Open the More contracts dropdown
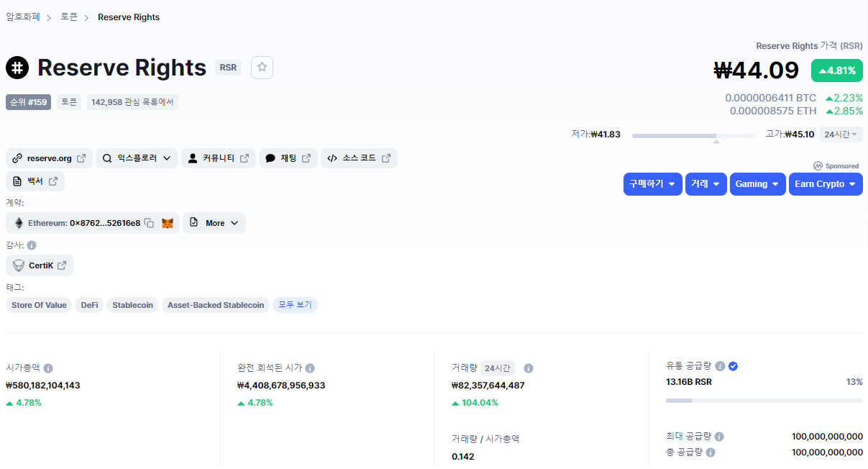Image resolution: width=868 pixels, height=469 pixels. click(214, 223)
